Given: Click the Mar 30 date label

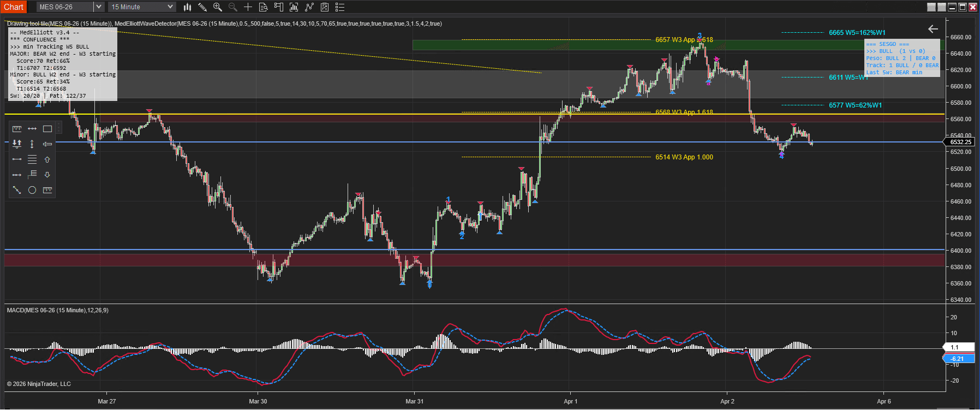Looking at the screenshot, I should point(258,401).
